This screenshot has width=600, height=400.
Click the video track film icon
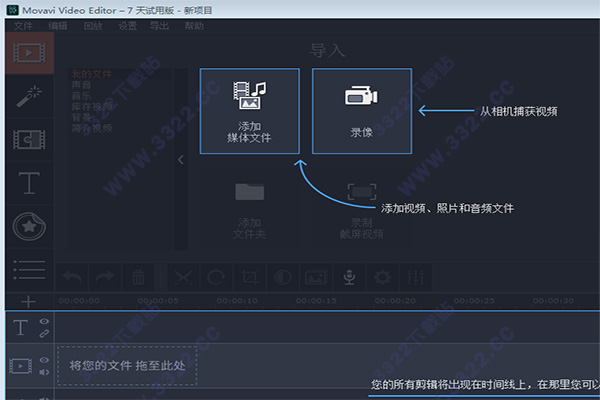(21, 366)
